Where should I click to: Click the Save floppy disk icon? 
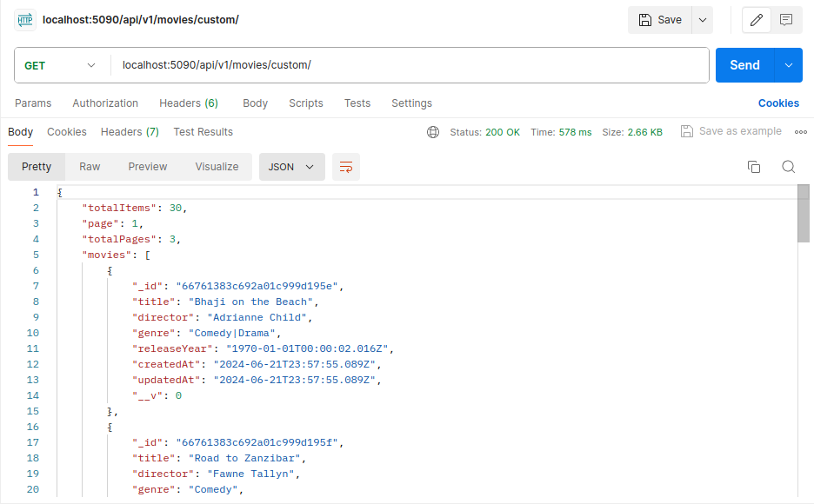pos(644,20)
